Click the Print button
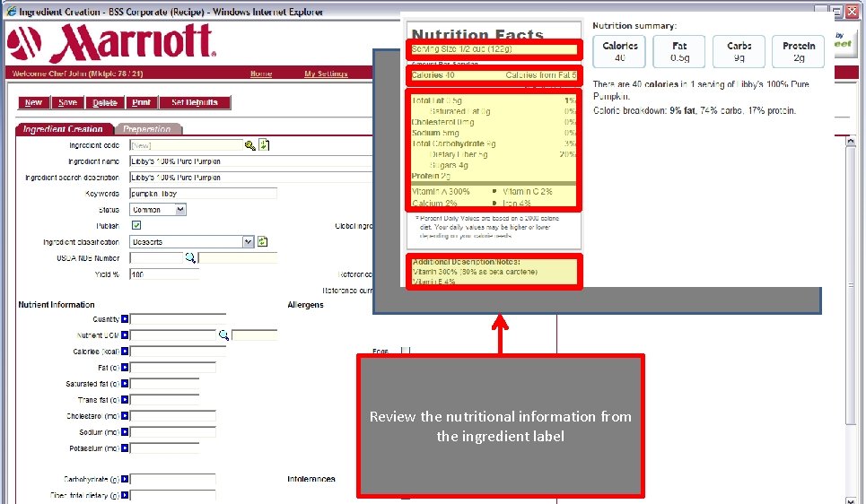The image size is (866, 504). click(x=142, y=102)
